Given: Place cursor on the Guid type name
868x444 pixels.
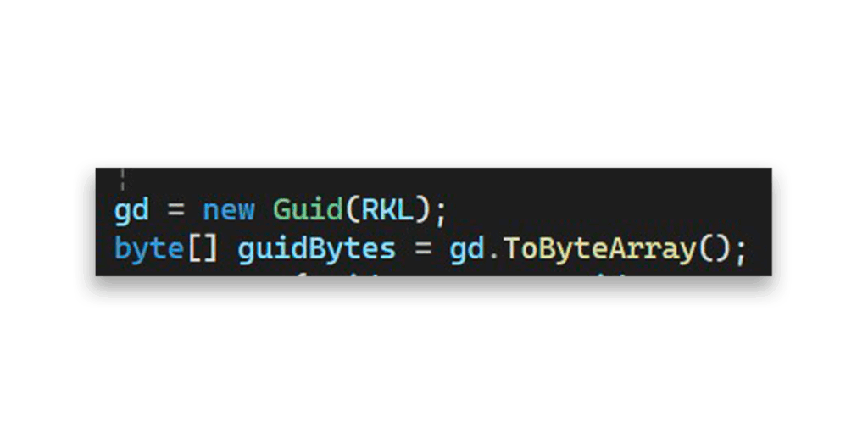Looking at the screenshot, I should [308, 210].
